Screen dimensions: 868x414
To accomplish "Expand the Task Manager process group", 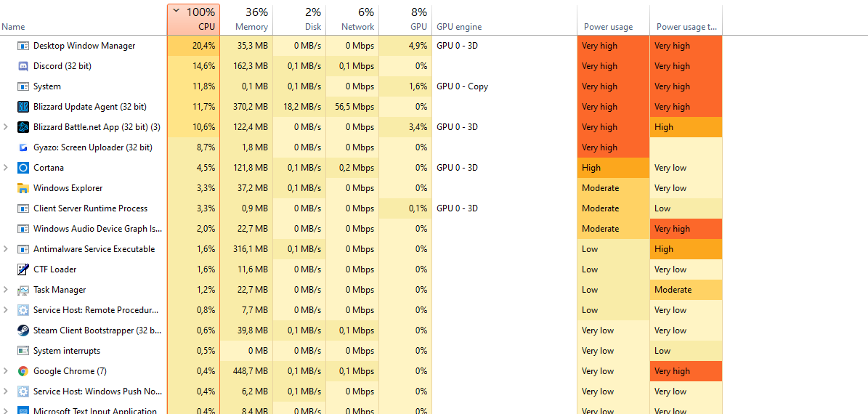I will click(6, 290).
